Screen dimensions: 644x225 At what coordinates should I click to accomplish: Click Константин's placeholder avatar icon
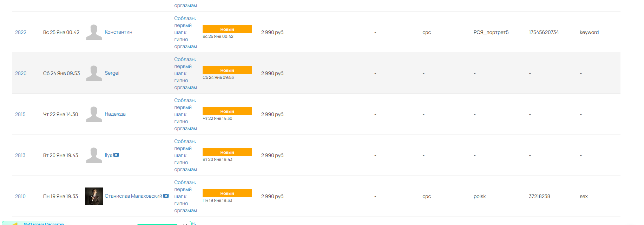tap(94, 32)
